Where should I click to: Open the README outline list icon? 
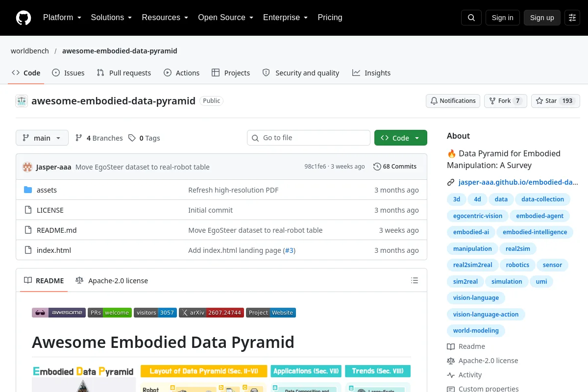(415, 281)
